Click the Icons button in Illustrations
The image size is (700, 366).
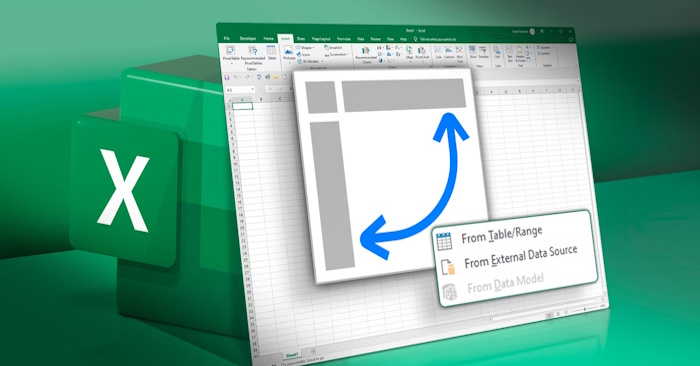pyautogui.click(x=303, y=54)
